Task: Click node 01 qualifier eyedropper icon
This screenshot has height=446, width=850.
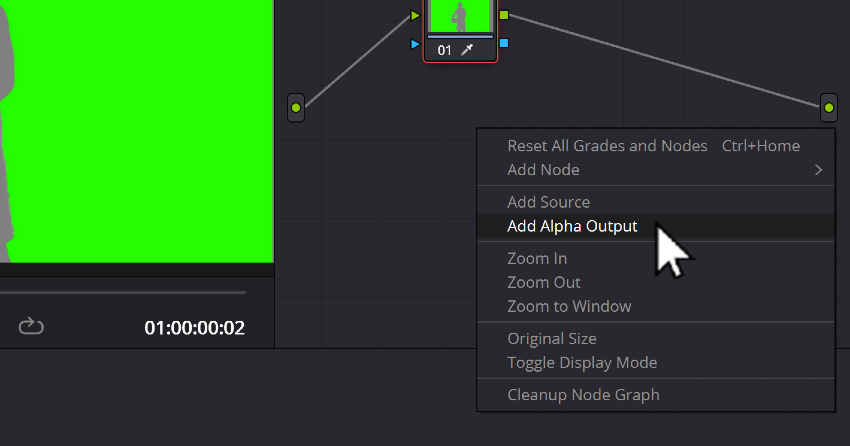Action: (x=467, y=50)
